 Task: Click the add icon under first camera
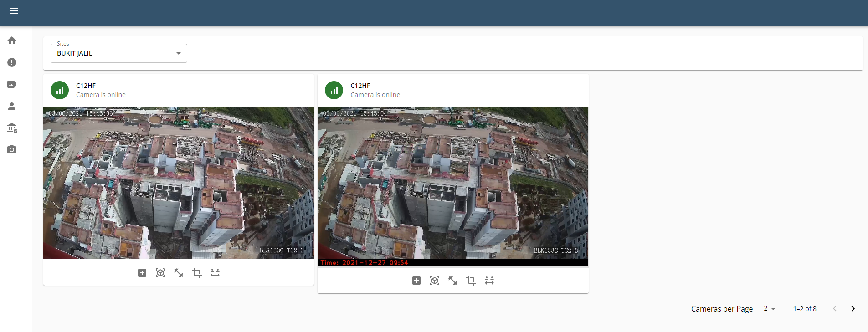coord(142,273)
